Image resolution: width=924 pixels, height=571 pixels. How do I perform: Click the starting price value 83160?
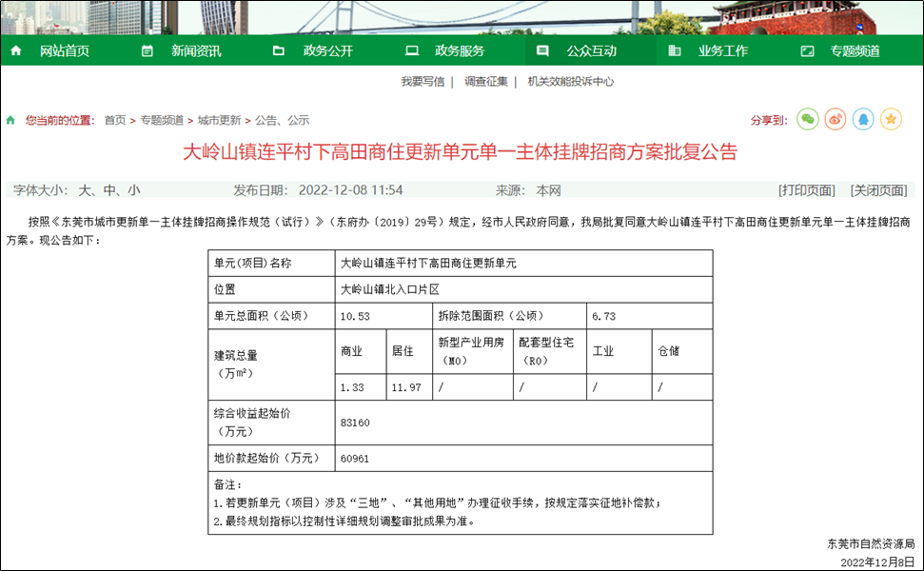point(355,423)
